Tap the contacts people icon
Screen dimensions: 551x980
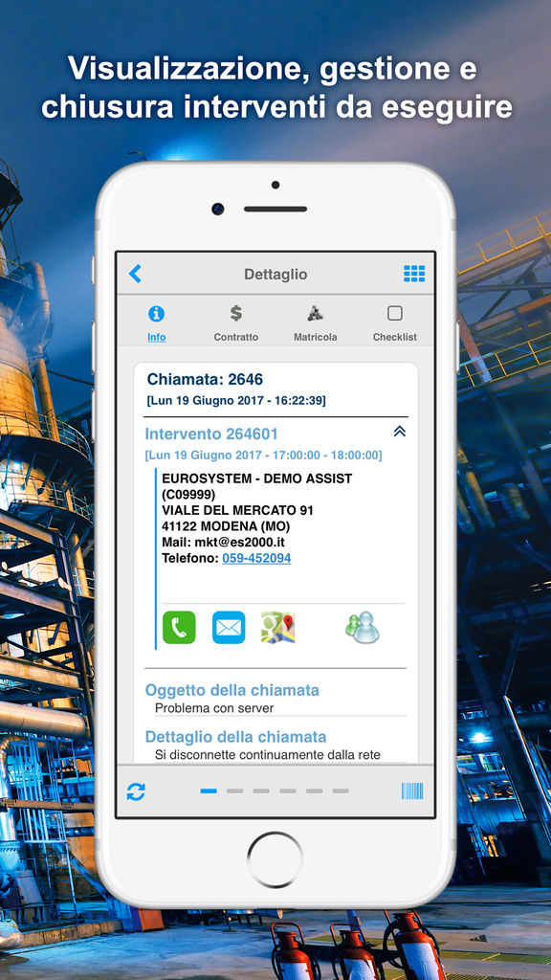click(x=363, y=628)
